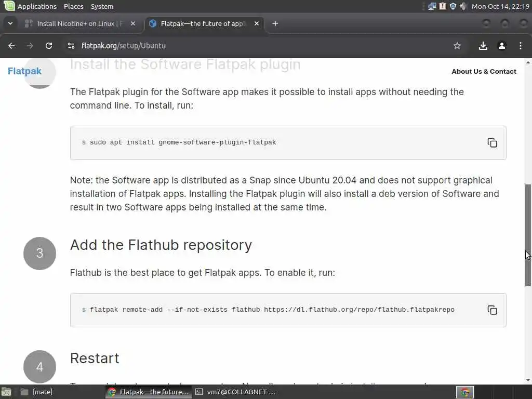Open the terminal window in taskbar
Screen dimensions: 532x399
235,392
